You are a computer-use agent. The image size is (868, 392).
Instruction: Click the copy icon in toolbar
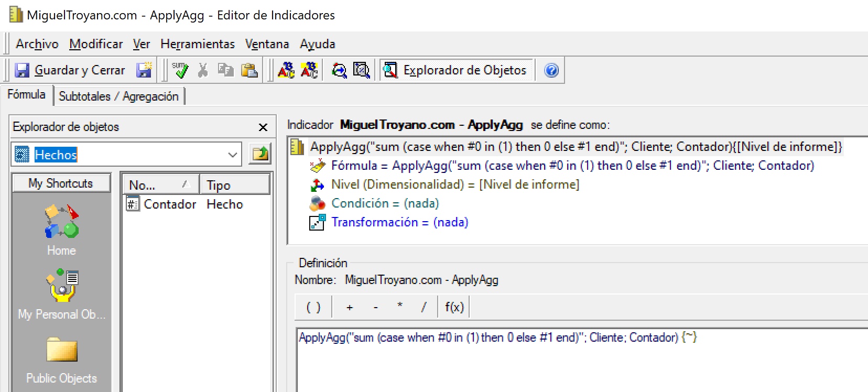(x=226, y=70)
